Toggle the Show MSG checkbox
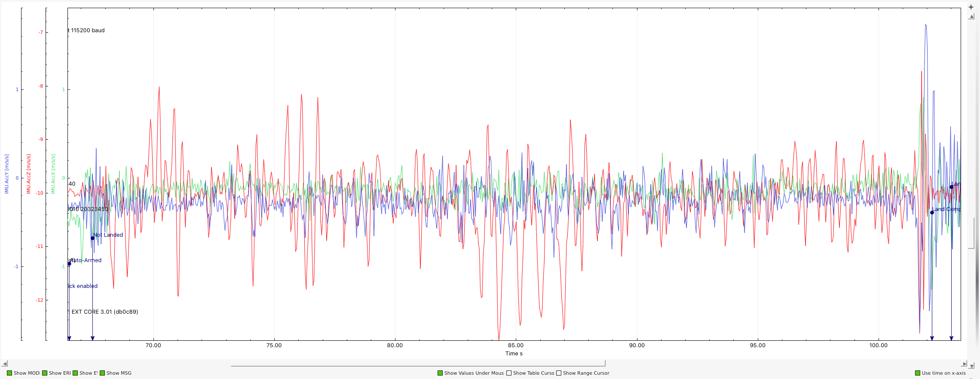The image size is (980, 379). click(x=102, y=373)
